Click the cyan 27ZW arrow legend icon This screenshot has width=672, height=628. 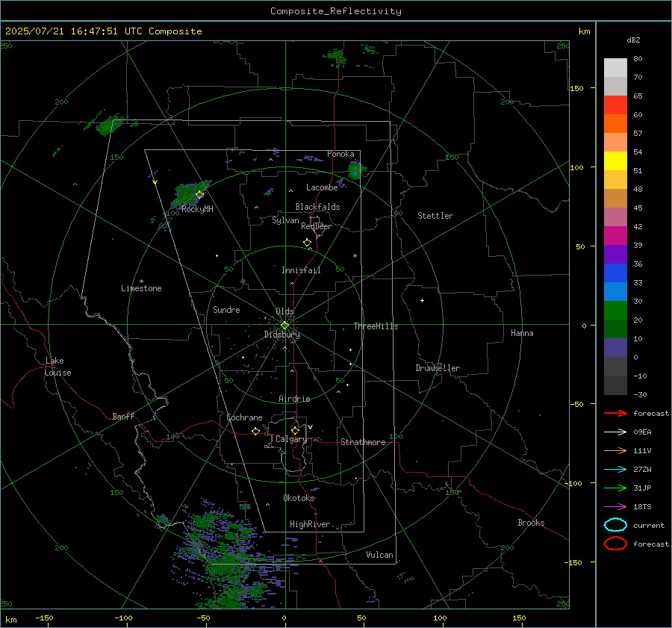tap(615, 470)
